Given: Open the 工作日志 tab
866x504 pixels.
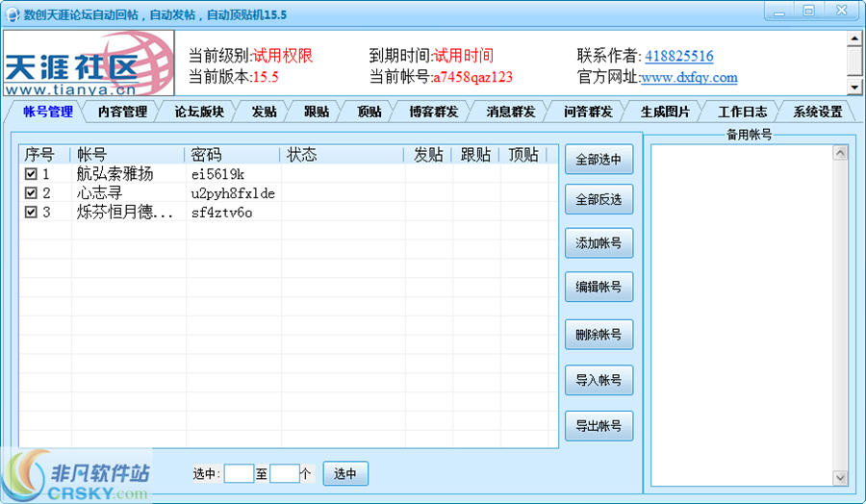Looking at the screenshot, I should (x=742, y=112).
